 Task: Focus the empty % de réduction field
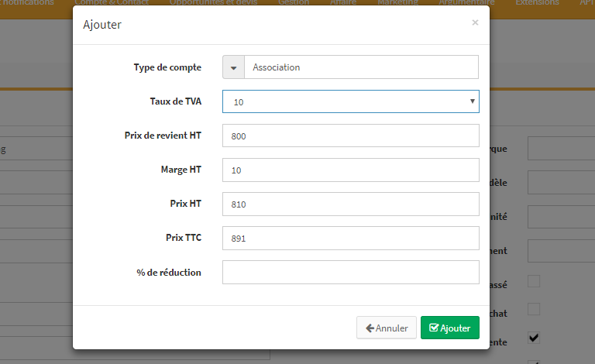click(351, 273)
